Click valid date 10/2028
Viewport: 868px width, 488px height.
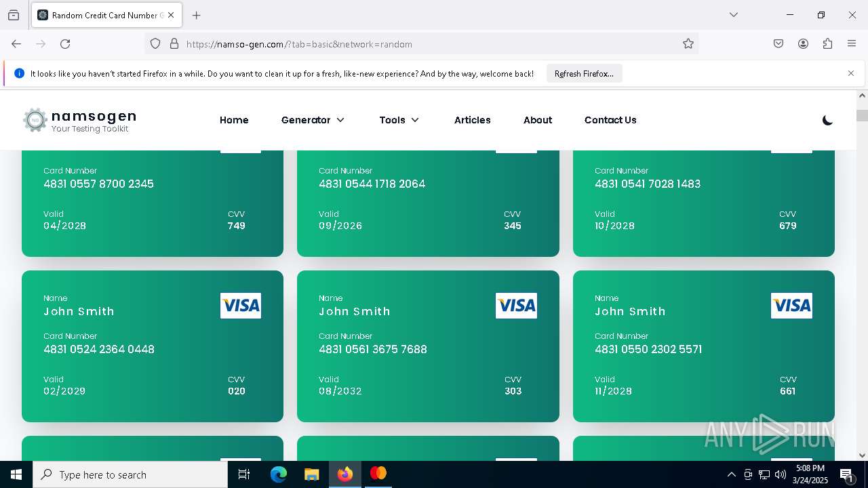614,226
